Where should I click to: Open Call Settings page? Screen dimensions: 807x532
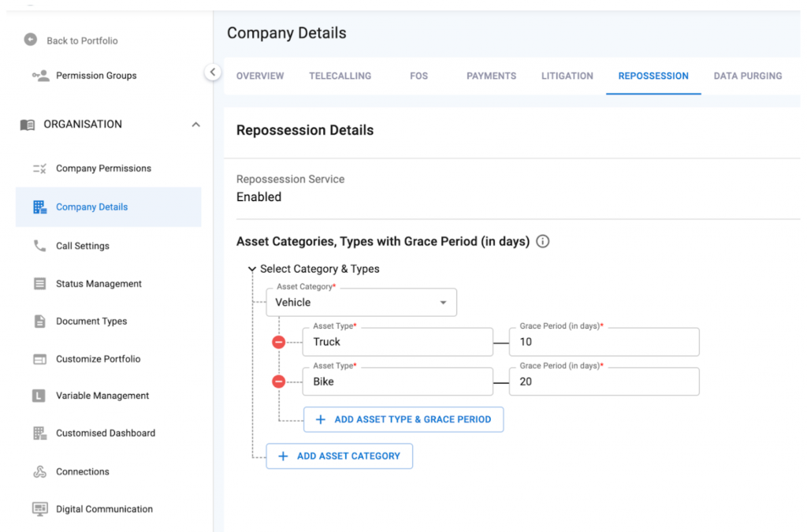coord(82,246)
